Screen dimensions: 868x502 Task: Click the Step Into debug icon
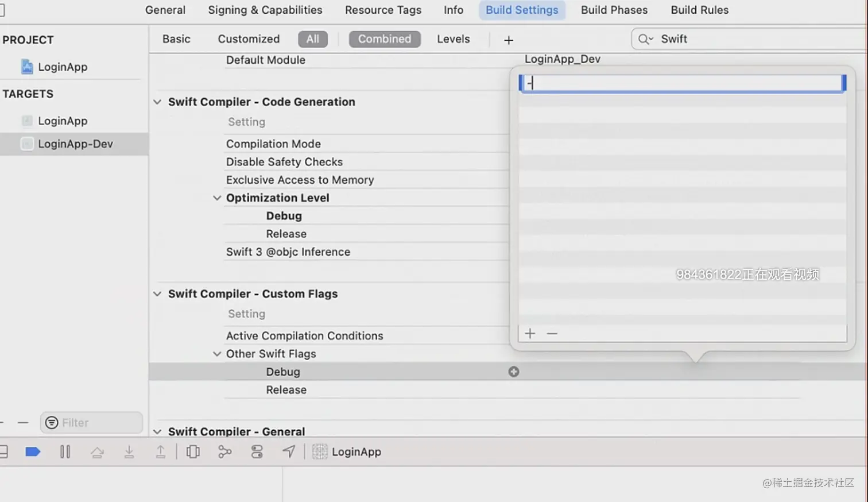(x=129, y=452)
